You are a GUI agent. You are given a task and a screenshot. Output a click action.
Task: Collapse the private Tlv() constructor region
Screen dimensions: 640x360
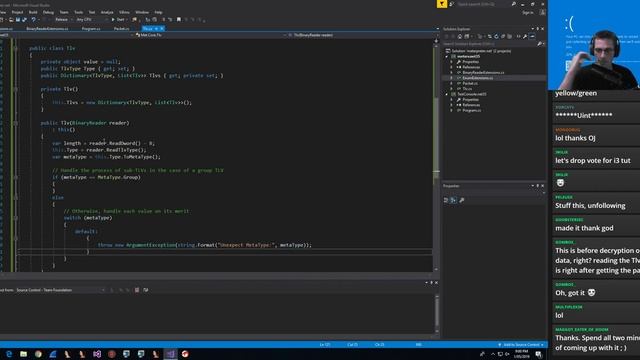tap(15, 89)
